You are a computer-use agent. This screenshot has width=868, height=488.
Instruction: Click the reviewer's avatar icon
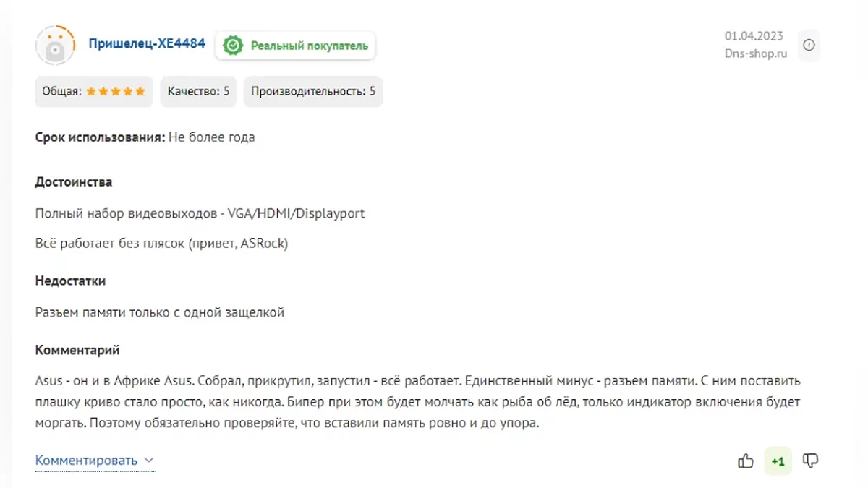click(x=56, y=45)
